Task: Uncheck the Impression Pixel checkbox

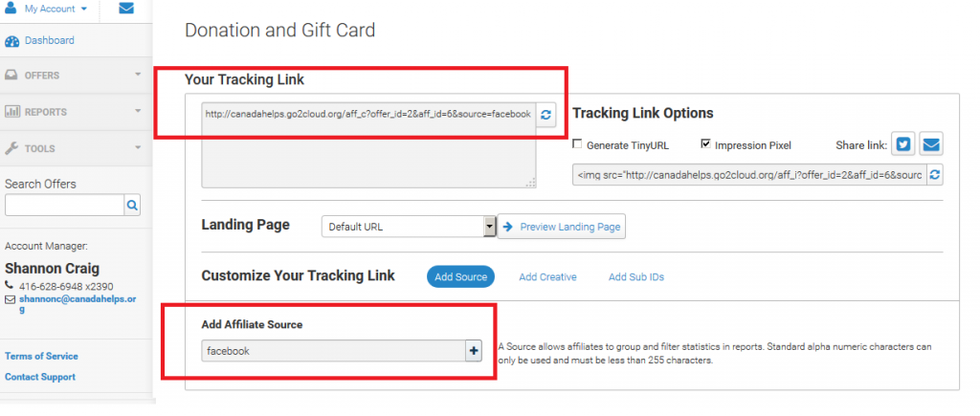Action: (x=705, y=145)
